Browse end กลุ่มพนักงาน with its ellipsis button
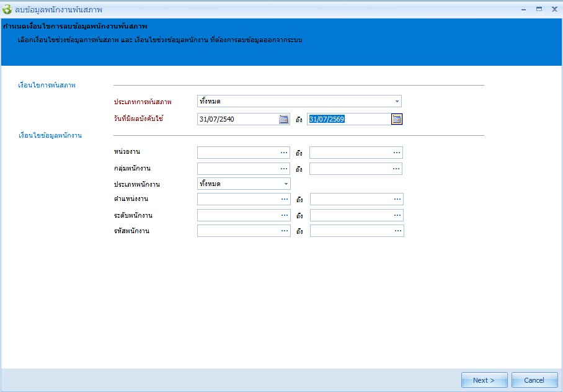The height and width of the screenshot is (392, 563). coord(396,169)
